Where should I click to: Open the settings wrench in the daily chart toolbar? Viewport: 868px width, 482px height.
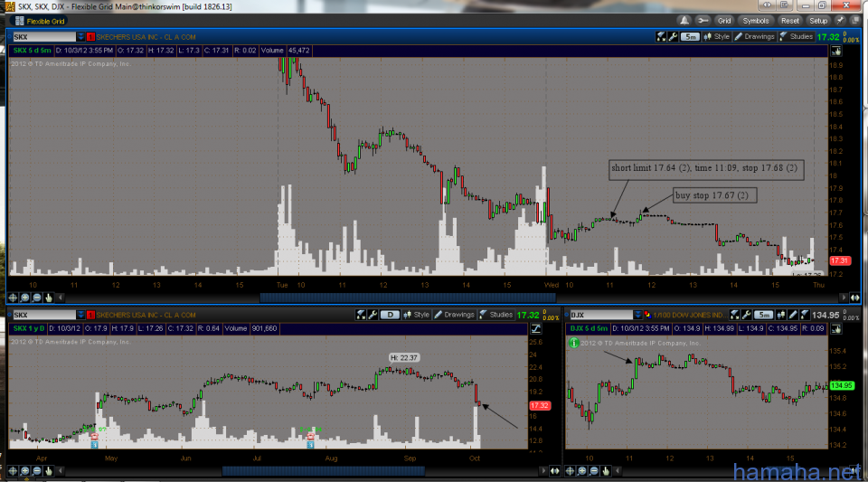(373, 315)
